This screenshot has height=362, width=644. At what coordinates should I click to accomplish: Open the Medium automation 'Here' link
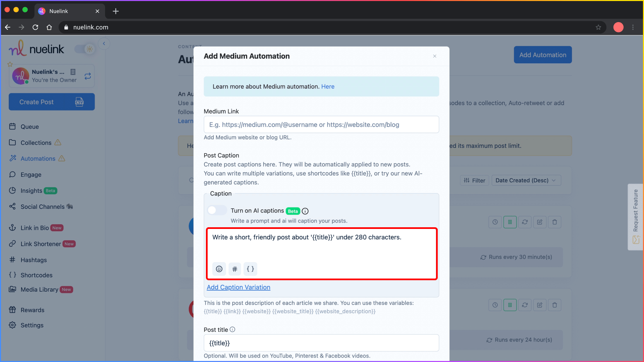[x=328, y=86]
